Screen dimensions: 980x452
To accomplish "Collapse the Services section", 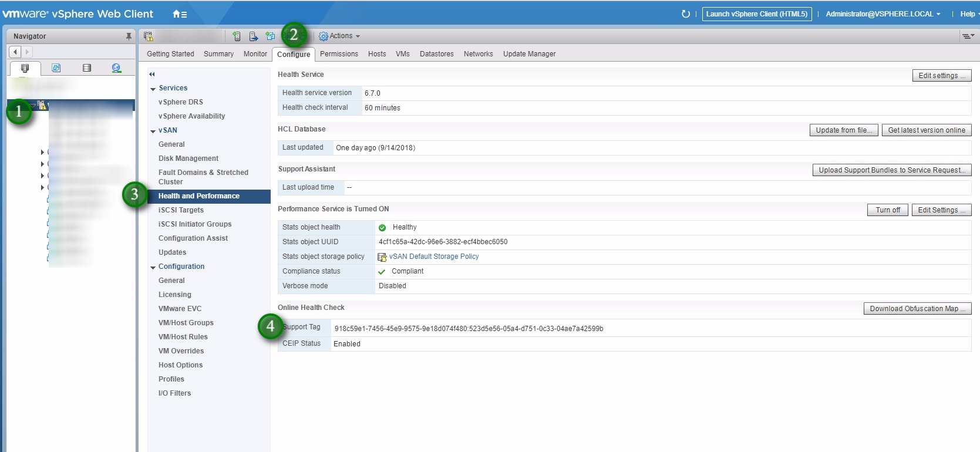I will coord(153,89).
